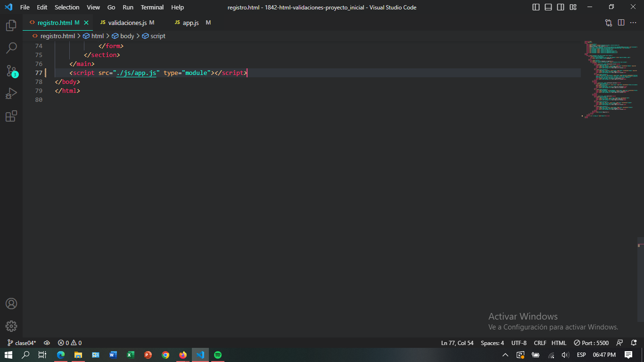Show hidden system tray icons
The image size is (644, 362).
(x=505, y=355)
